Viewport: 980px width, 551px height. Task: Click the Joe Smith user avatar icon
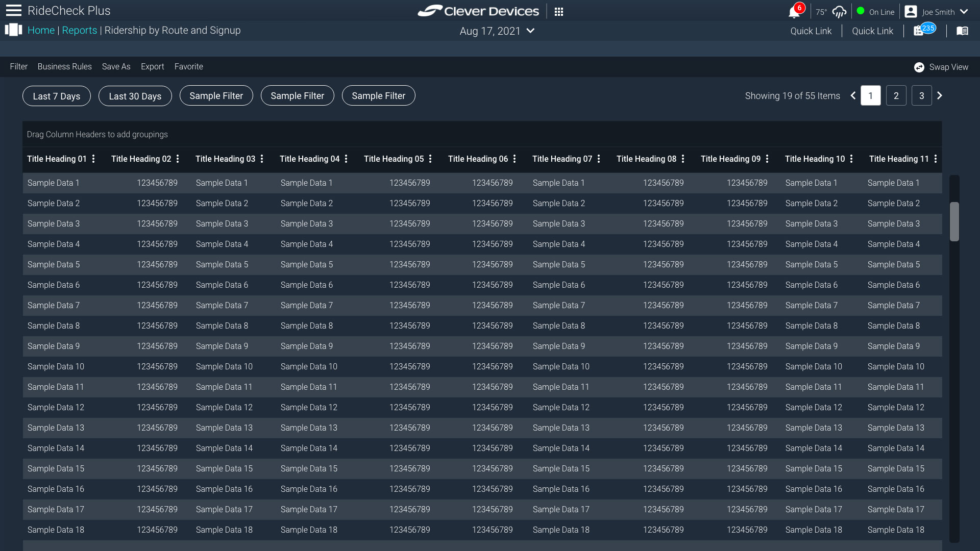coord(911,12)
